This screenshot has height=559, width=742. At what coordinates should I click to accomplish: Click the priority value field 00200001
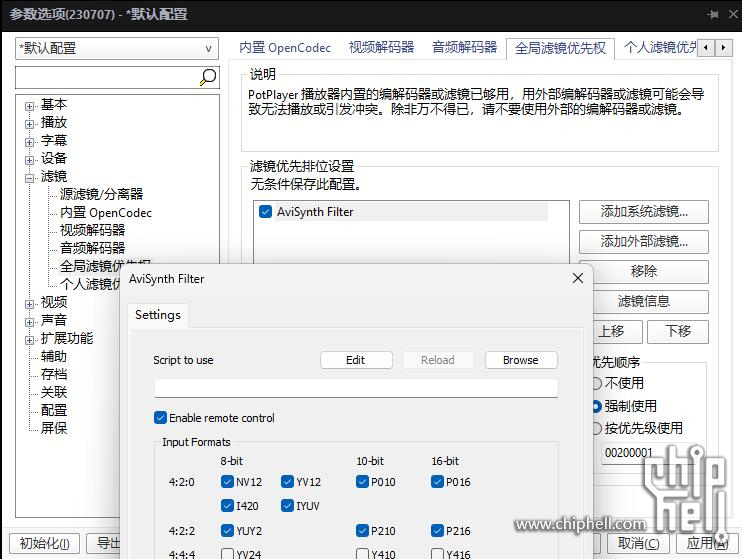(x=649, y=453)
